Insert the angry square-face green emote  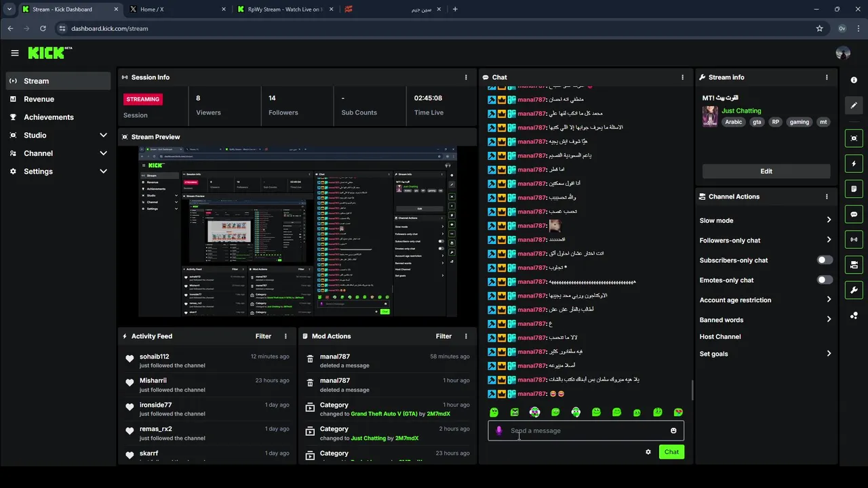[x=515, y=412]
